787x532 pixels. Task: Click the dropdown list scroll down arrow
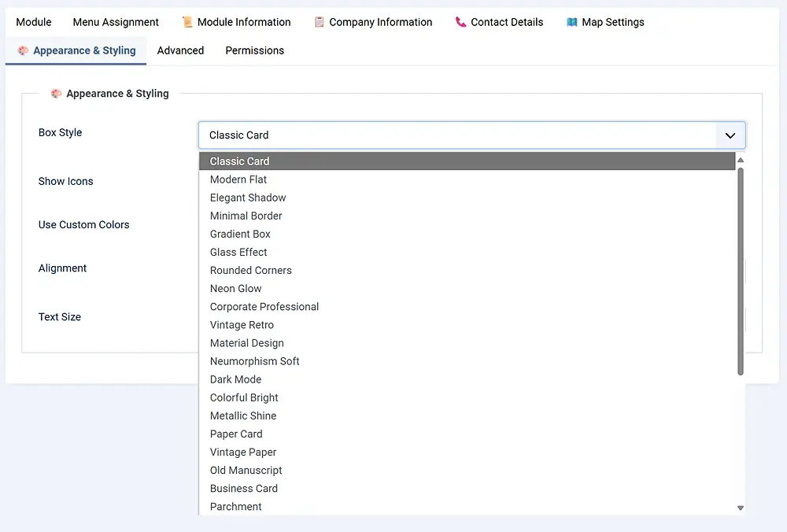pyautogui.click(x=741, y=508)
